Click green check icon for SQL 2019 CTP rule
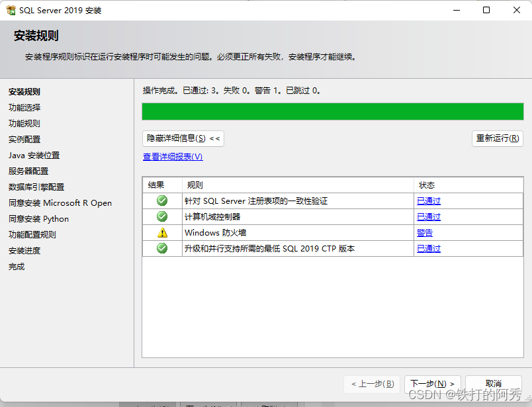This screenshot has width=532, height=407. [x=162, y=248]
